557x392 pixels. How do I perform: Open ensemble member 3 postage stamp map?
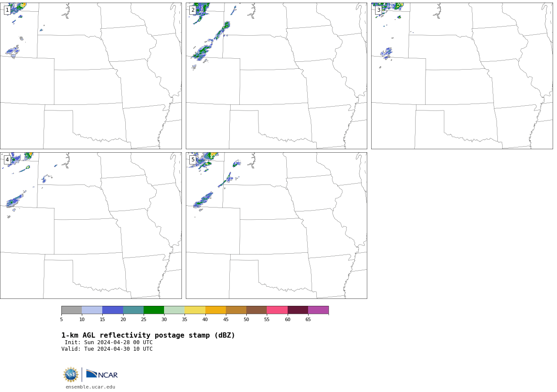click(x=462, y=76)
